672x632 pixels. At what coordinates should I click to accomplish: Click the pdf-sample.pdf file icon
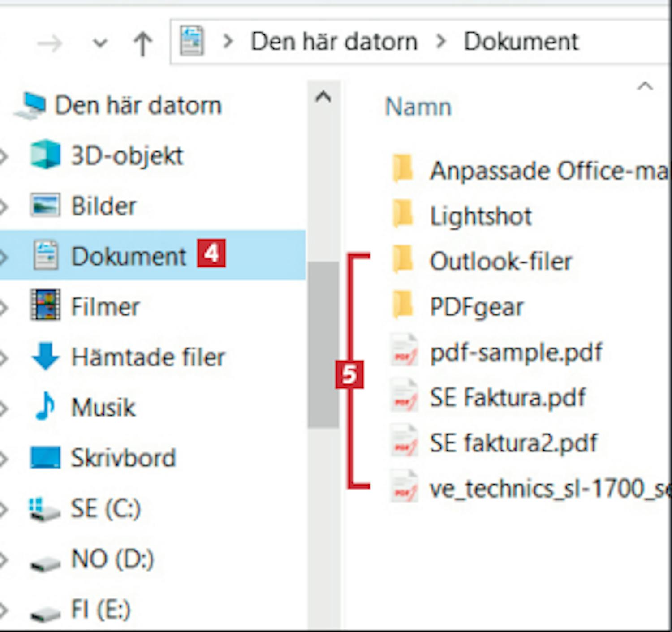(404, 353)
